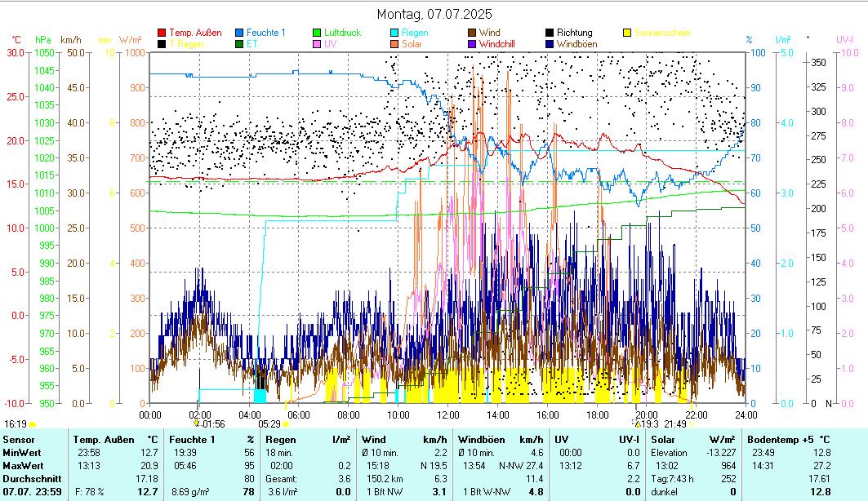Screen dimensions: 868x501
Task: Click the blue Feuchte 1 legend square
Action: click(x=239, y=33)
